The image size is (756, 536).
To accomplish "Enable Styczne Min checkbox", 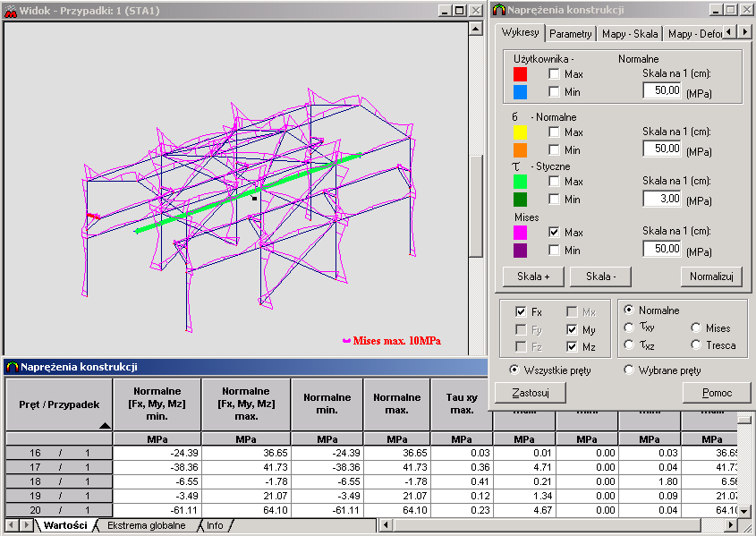I will [x=554, y=199].
